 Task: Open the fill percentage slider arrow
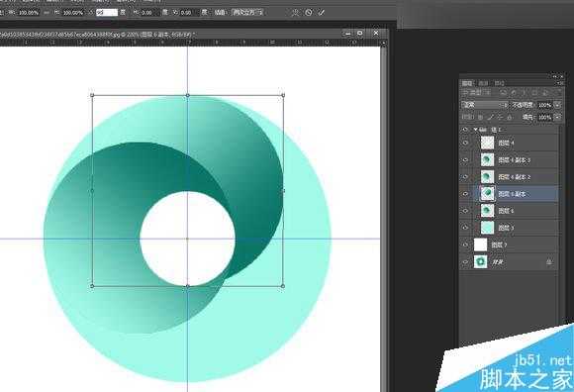click(x=557, y=117)
